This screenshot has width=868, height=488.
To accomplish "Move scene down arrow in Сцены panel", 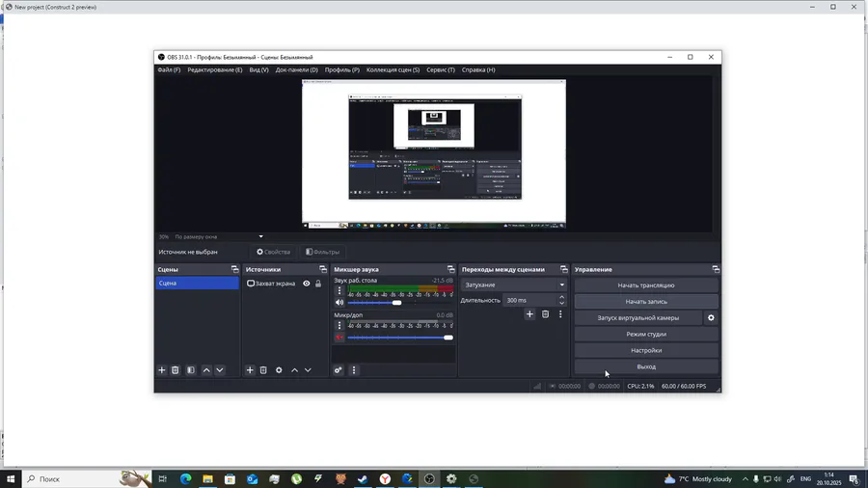I will [x=220, y=370].
